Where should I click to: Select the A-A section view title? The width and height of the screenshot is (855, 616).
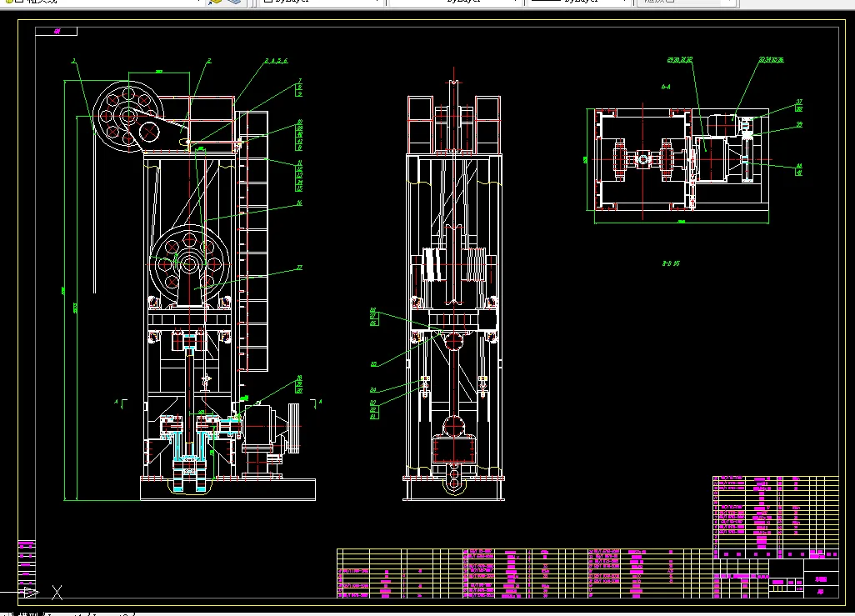[x=666, y=87]
